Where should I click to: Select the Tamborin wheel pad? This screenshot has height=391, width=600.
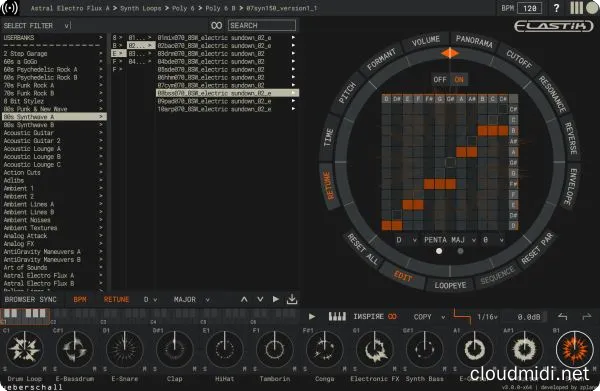click(274, 350)
